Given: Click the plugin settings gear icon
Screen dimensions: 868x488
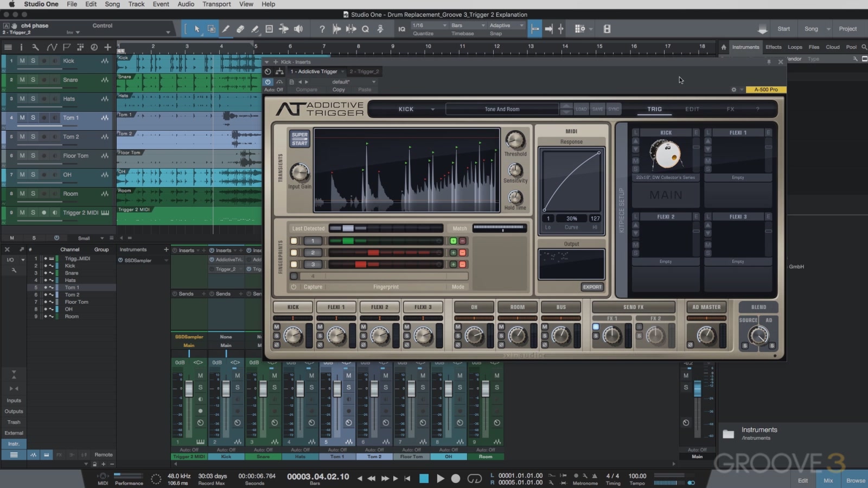Looking at the screenshot, I should coord(733,89).
